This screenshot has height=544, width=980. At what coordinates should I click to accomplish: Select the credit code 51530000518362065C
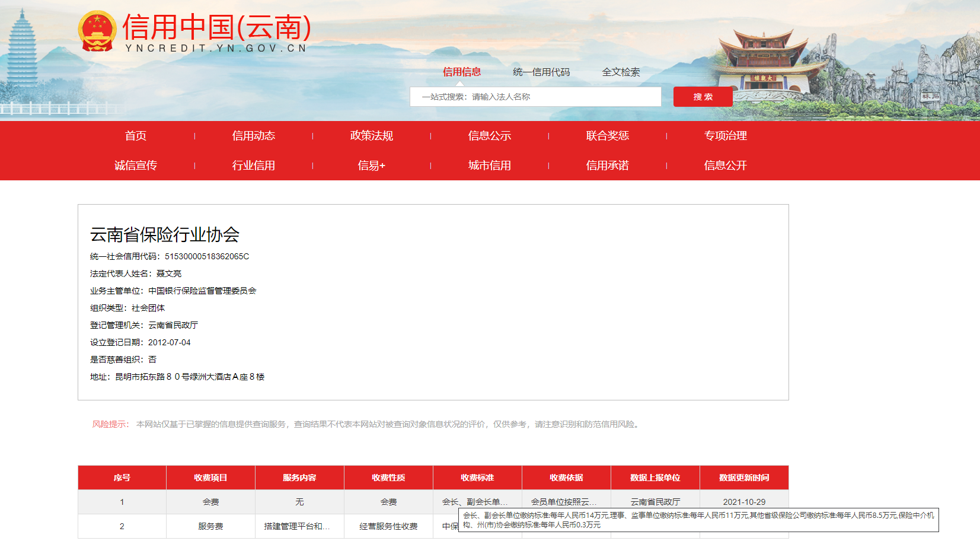pos(207,256)
